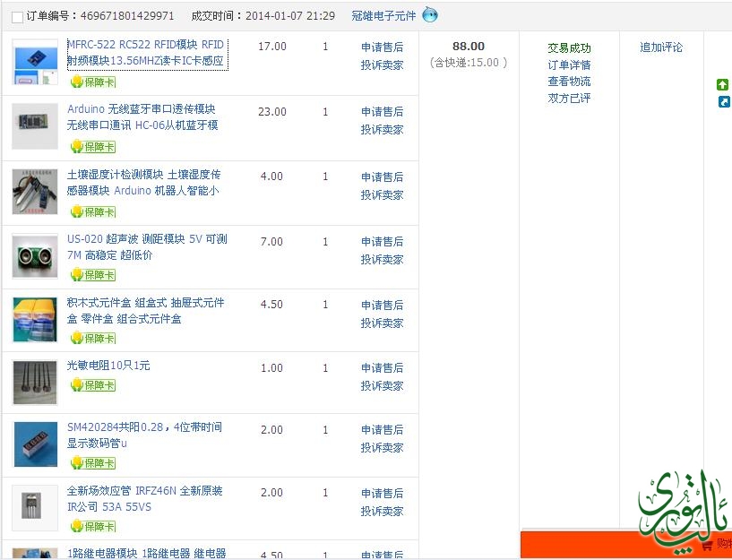
Task: Click 投诉卖家 for the IRFZ46N item
Action: 382,511
